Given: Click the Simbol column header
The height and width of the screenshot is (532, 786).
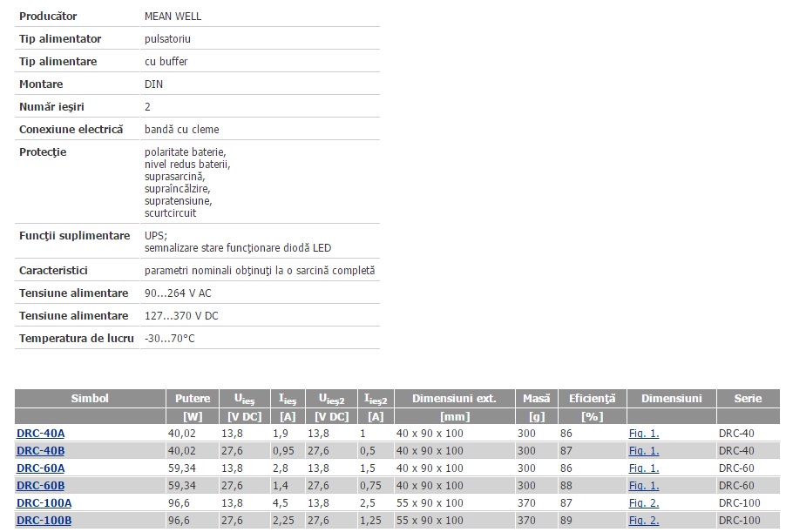Looking at the screenshot, I should (x=90, y=398).
